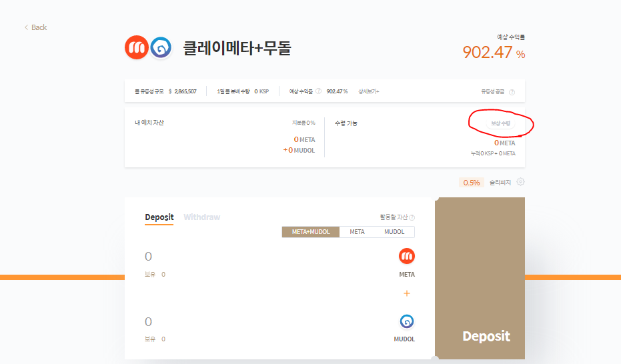Select META+MUDOL asset option
The image size is (621, 364).
311,232
